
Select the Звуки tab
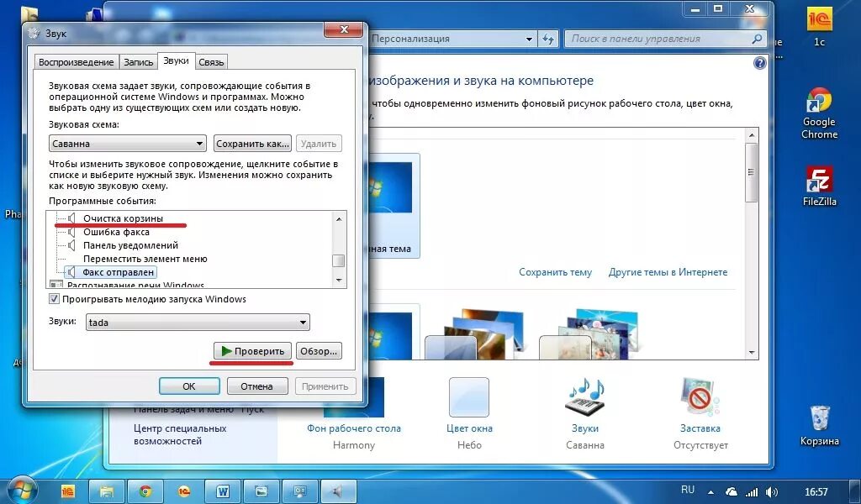click(x=176, y=60)
